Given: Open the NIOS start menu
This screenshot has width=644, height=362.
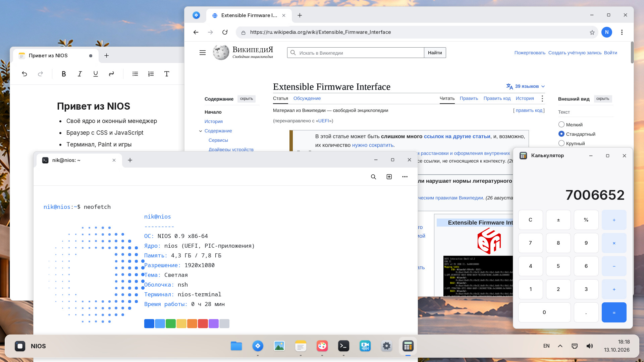Looking at the screenshot, I should pos(30,346).
